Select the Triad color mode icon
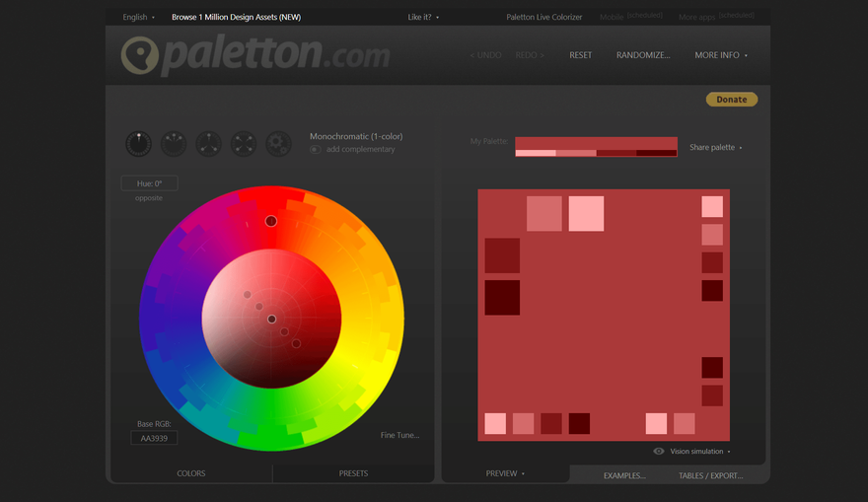This screenshot has width=868, height=502. pyautogui.click(x=209, y=144)
